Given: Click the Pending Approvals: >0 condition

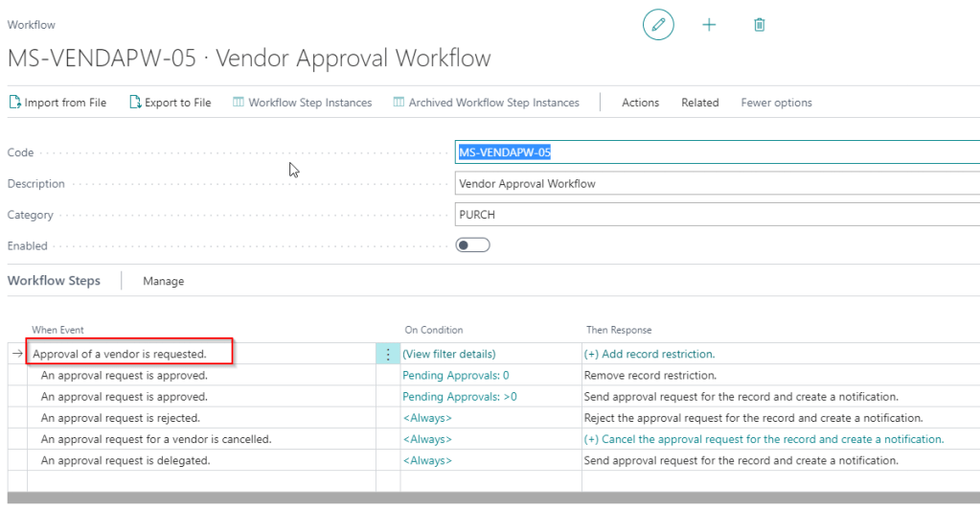Looking at the screenshot, I should [459, 397].
